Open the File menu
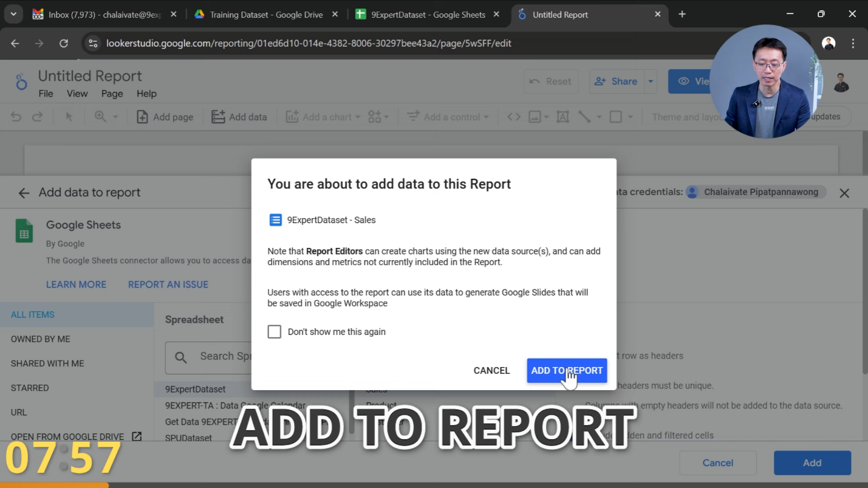The width and height of the screenshot is (868, 488). tap(46, 94)
